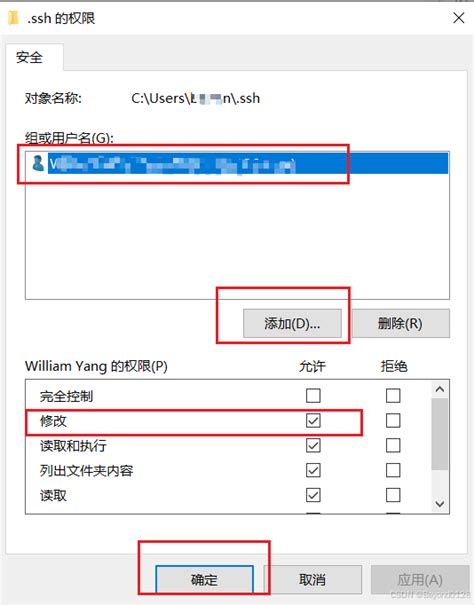
Task: Check Allow for Full Control (完全控制)
Action: coord(313,395)
